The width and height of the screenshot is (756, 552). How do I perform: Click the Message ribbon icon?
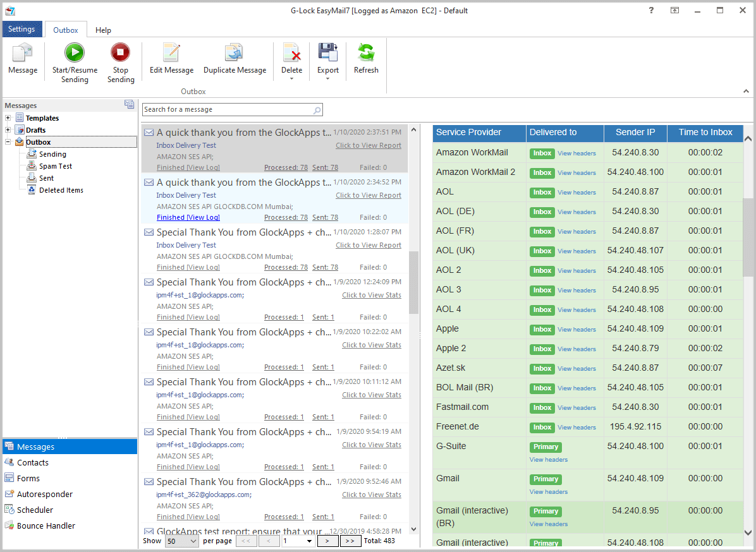pos(22,52)
